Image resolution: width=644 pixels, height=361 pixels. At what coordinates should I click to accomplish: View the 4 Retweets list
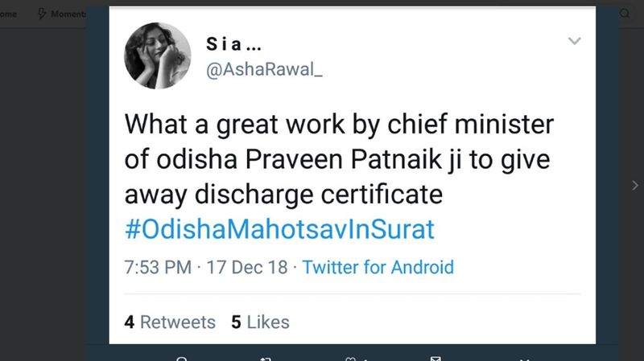pyautogui.click(x=170, y=322)
